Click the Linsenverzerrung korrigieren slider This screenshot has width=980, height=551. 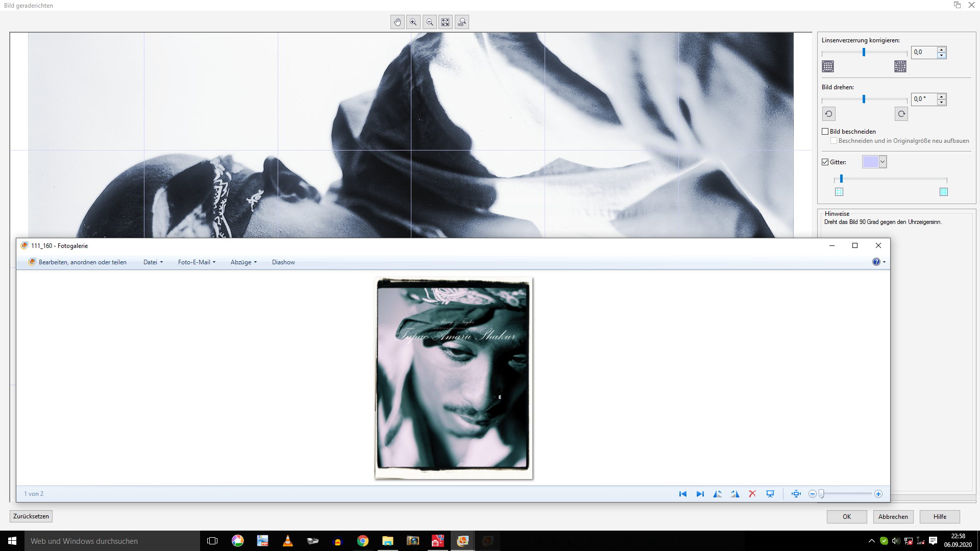click(x=864, y=53)
